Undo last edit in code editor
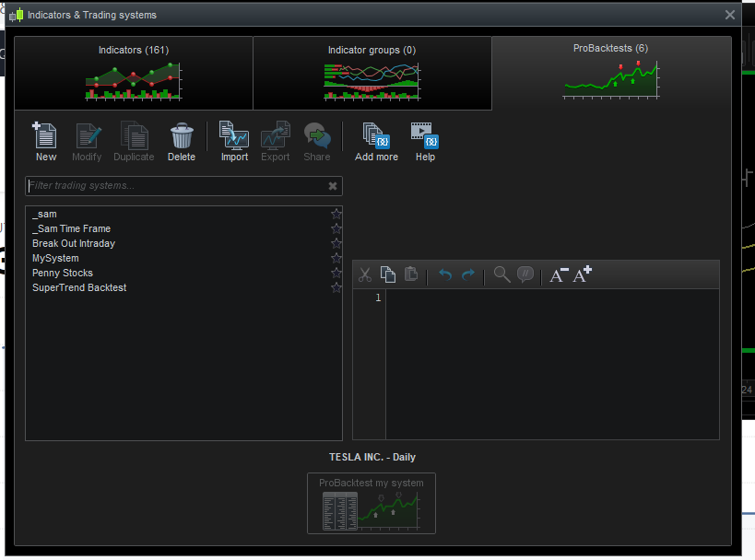Screen dimensions: 755x560 pyautogui.click(x=445, y=274)
